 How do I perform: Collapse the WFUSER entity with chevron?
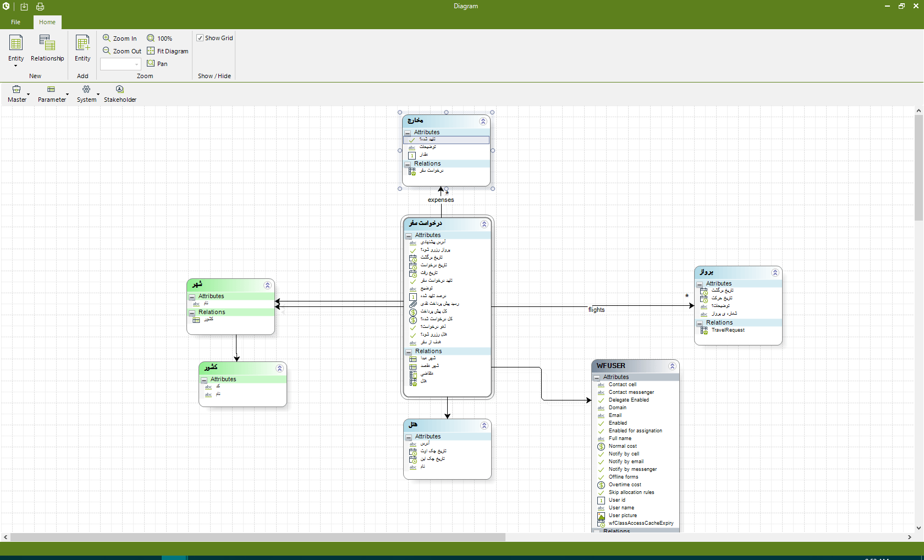(672, 366)
